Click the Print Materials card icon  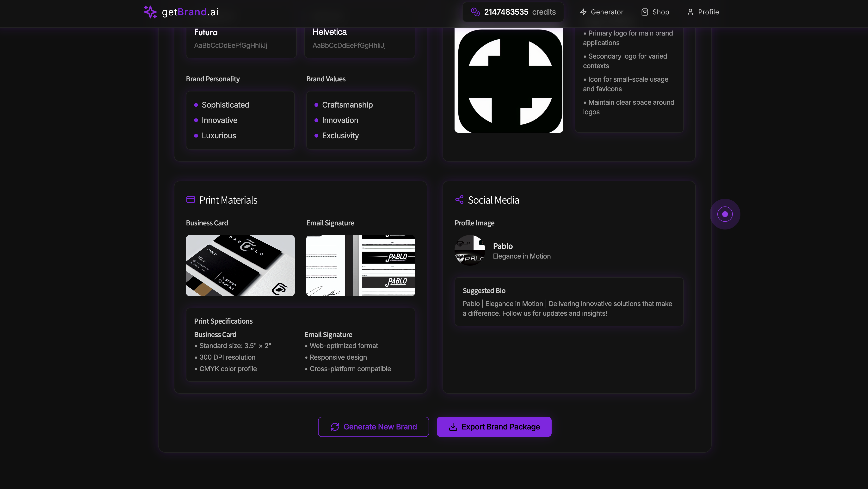tap(191, 200)
